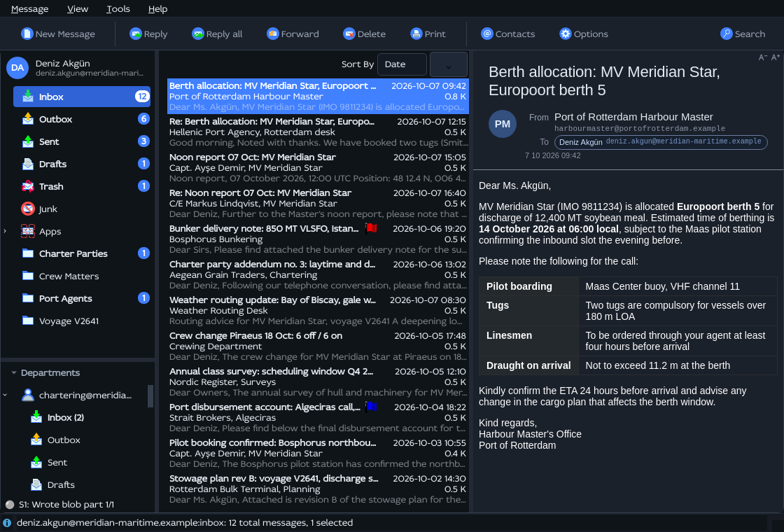Viewport: 784px width, 532px height.
Task: Click the Reply all toolbar button
Action: click(x=217, y=34)
